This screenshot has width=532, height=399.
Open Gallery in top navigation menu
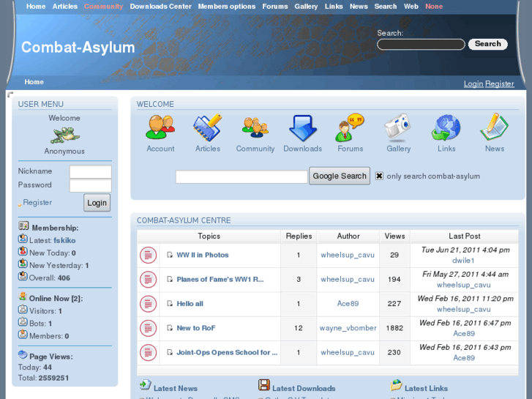point(306,6)
